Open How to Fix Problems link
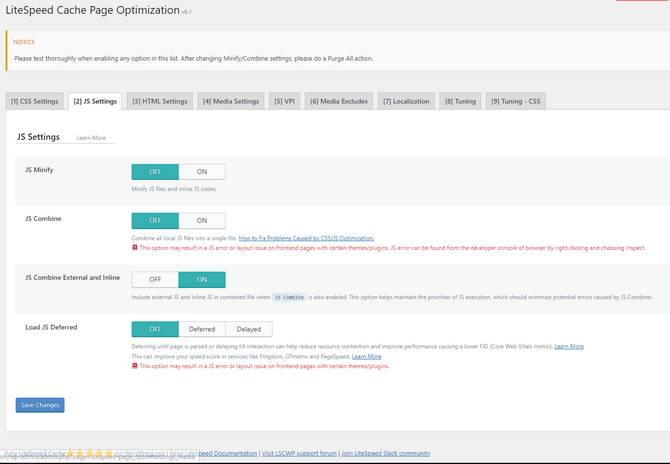 306,238
